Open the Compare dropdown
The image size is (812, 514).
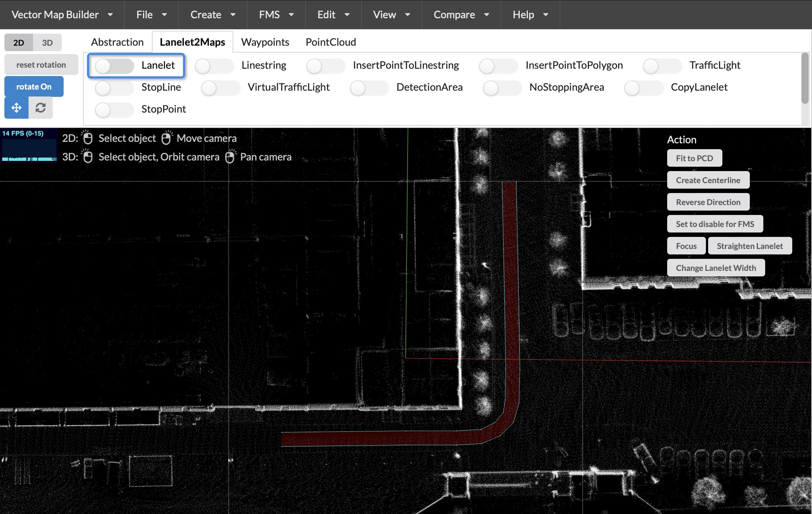pos(460,15)
